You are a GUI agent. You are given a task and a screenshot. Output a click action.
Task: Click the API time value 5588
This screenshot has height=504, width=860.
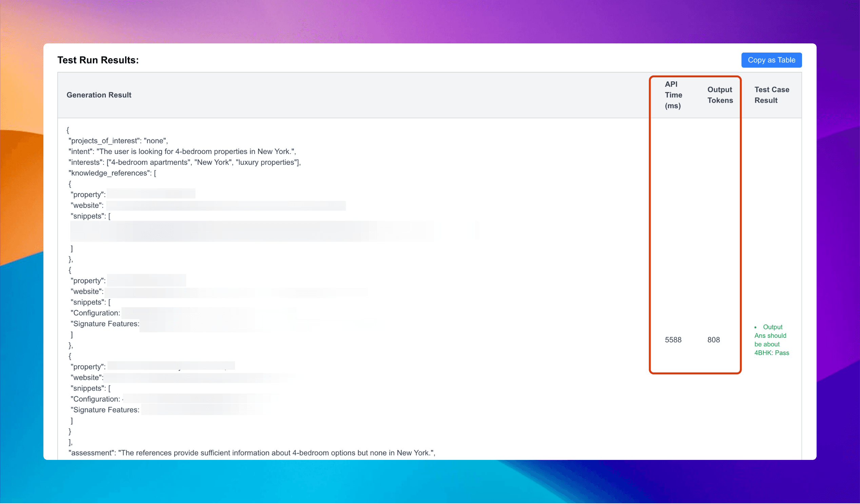click(x=673, y=340)
